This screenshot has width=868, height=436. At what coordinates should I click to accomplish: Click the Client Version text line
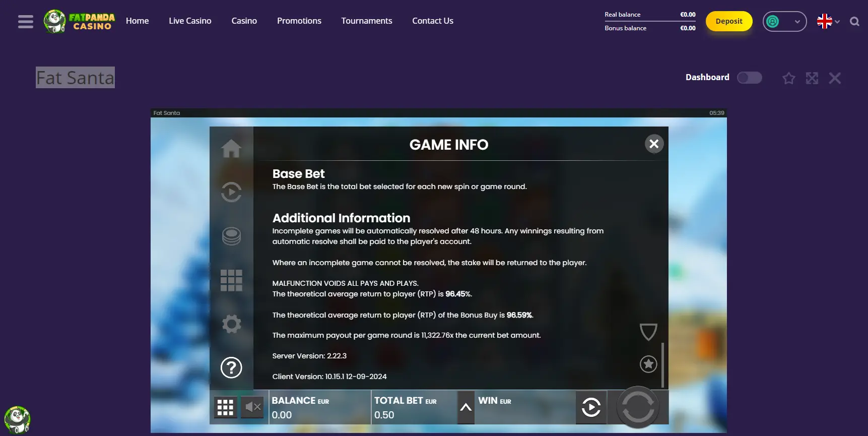point(329,377)
